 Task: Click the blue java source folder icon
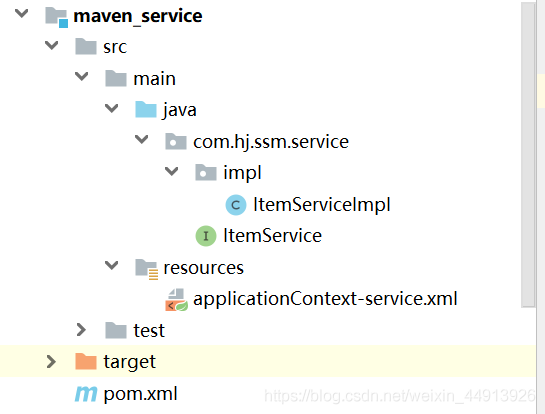coord(146,109)
